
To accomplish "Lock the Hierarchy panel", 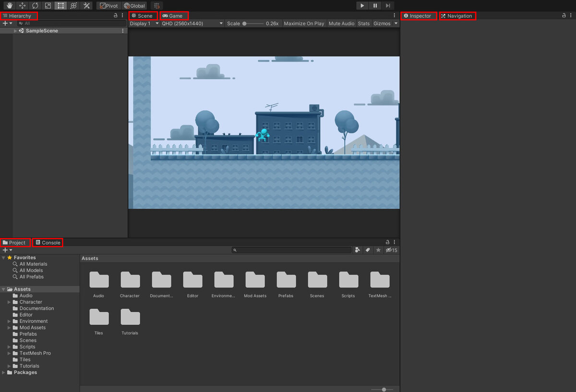I will click(x=115, y=15).
